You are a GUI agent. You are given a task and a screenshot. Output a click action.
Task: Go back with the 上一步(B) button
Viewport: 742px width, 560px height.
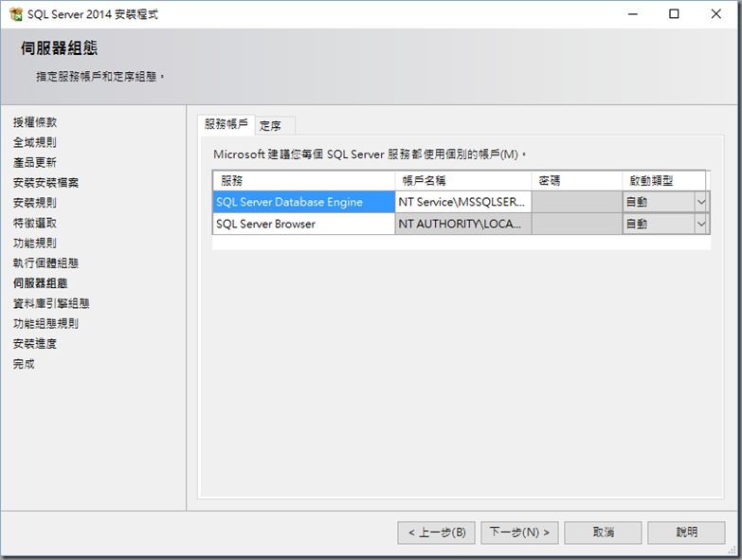click(x=436, y=533)
